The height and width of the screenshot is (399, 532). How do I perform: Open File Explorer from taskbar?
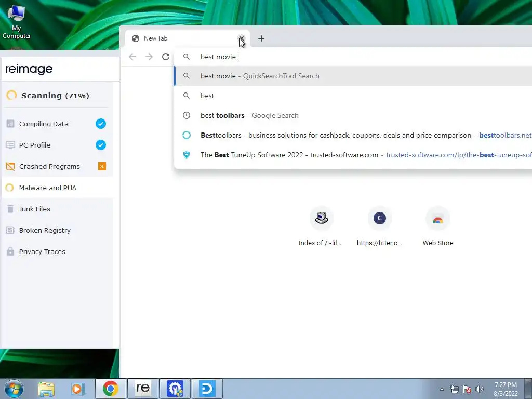tap(46, 389)
